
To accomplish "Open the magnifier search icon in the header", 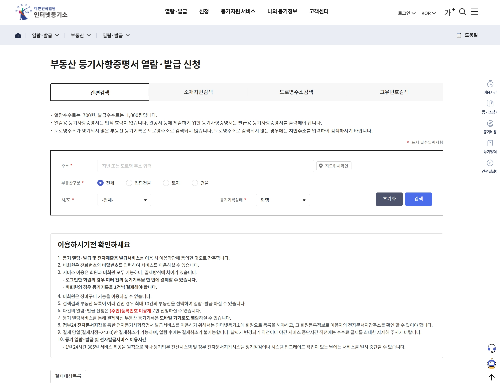I will pos(462,12).
